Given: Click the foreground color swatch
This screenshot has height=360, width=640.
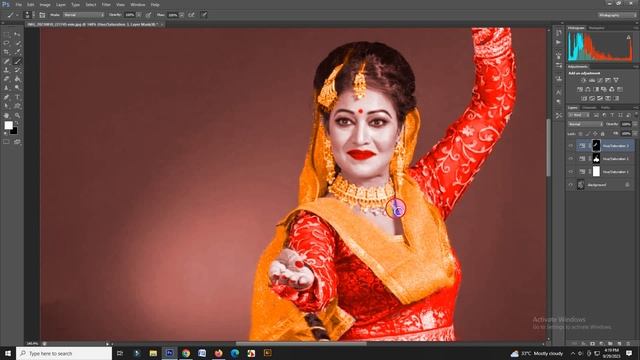Looking at the screenshot, I should tap(9, 125).
